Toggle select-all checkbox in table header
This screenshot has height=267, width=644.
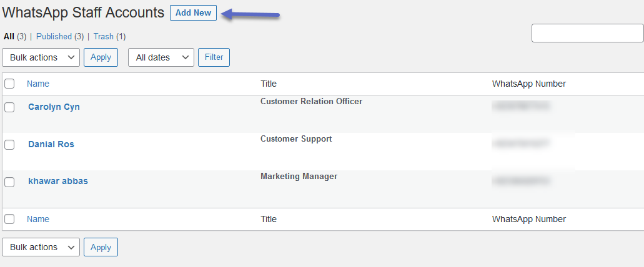click(9, 84)
